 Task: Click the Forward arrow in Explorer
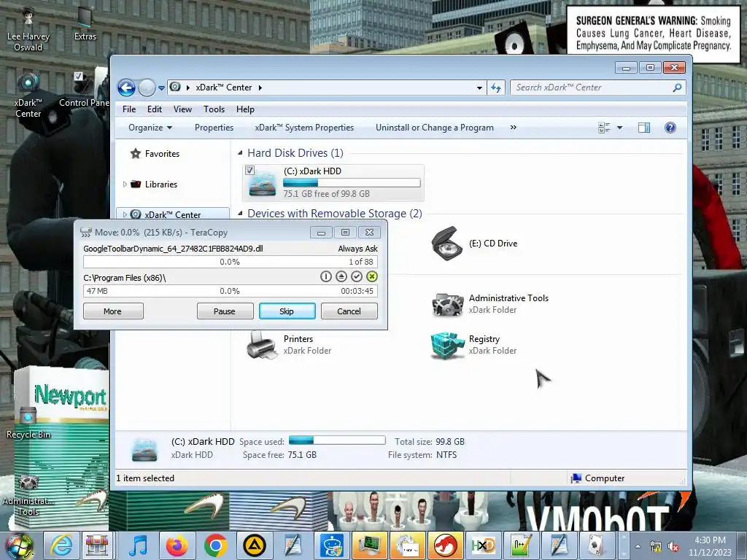click(146, 87)
